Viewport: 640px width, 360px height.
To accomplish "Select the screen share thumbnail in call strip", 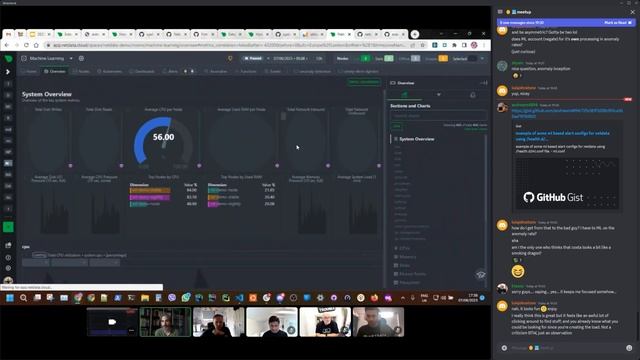I will click(112, 322).
